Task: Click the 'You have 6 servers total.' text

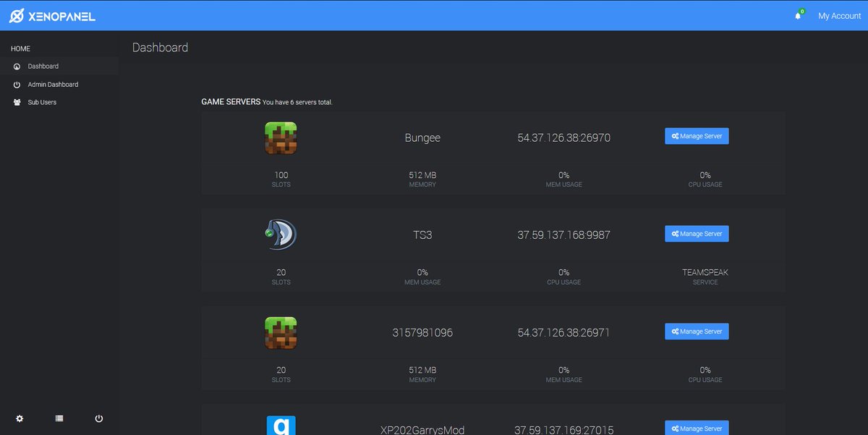Action: pos(297,103)
